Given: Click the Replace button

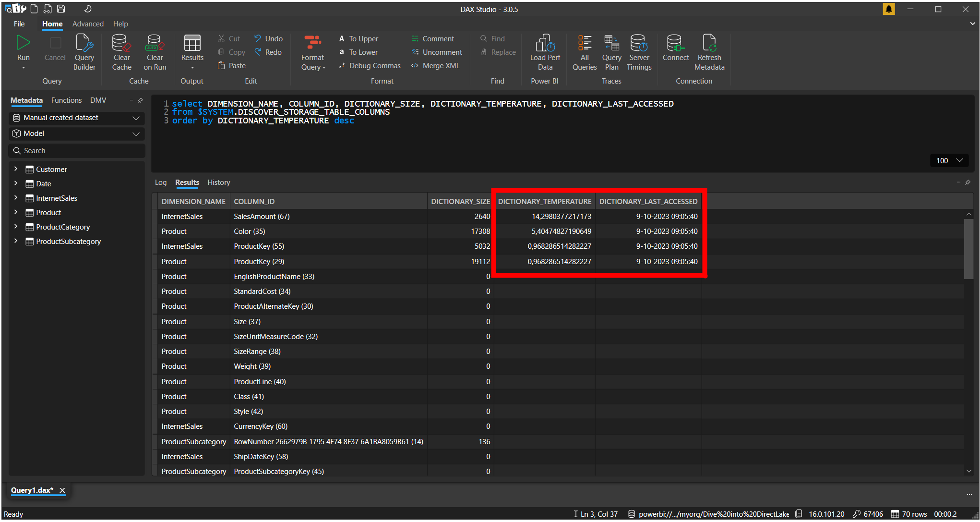Looking at the screenshot, I should point(502,52).
